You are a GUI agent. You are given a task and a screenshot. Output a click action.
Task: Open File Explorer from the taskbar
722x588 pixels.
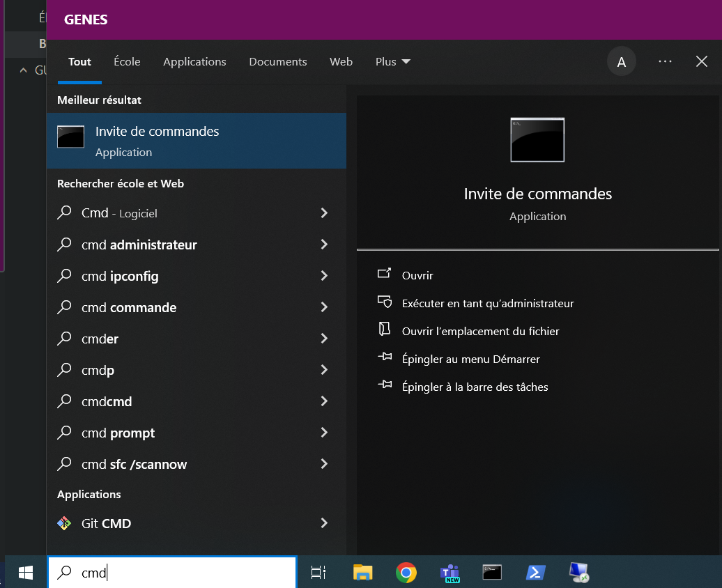[x=362, y=572]
